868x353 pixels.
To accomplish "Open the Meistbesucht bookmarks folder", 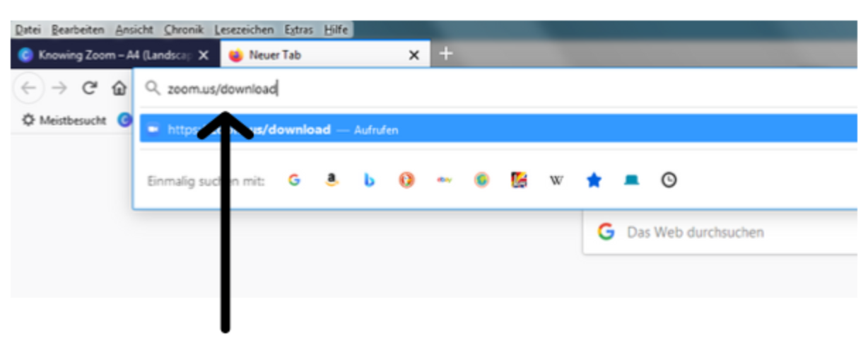I will [64, 120].
